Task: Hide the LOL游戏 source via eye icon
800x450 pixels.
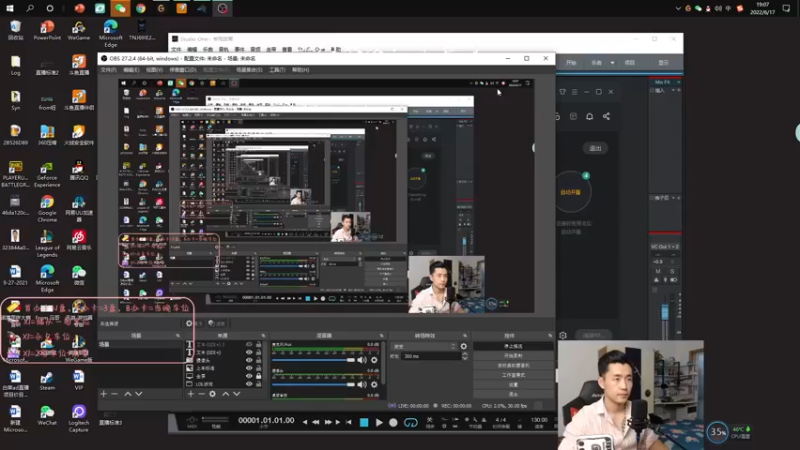Action: pyautogui.click(x=249, y=384)
